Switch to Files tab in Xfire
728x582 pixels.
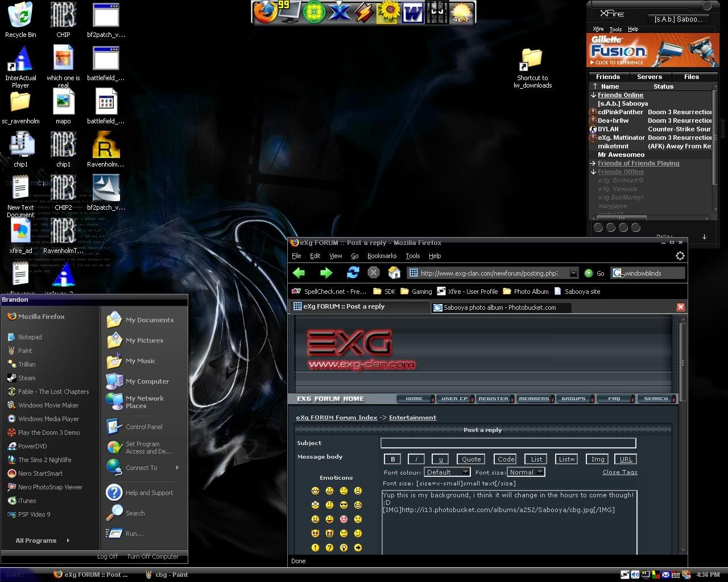tap(692, 77)
